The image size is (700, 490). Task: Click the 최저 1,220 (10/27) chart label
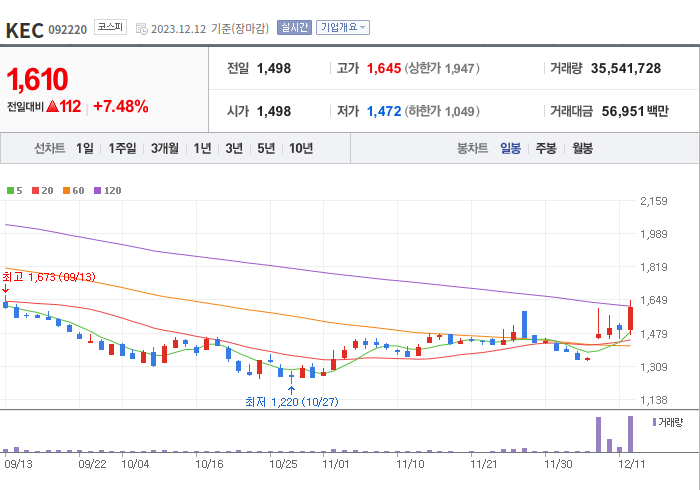pyautogui.click(x=292, y=402)
